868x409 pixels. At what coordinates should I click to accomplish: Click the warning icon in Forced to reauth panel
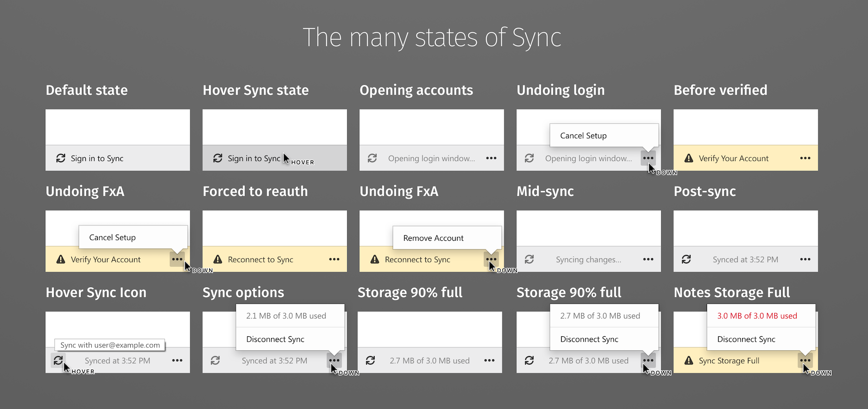(218, 259)
